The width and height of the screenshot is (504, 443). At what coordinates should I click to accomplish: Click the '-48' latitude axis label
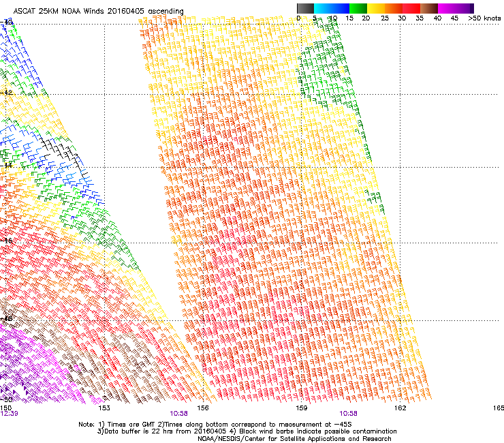point(7,318)
